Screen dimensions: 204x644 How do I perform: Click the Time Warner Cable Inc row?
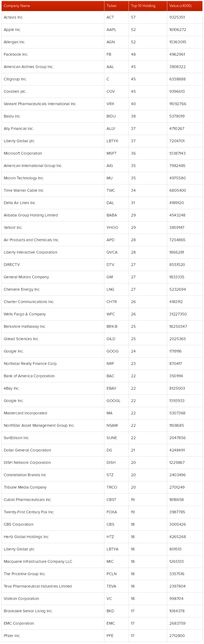coord(102,190)
